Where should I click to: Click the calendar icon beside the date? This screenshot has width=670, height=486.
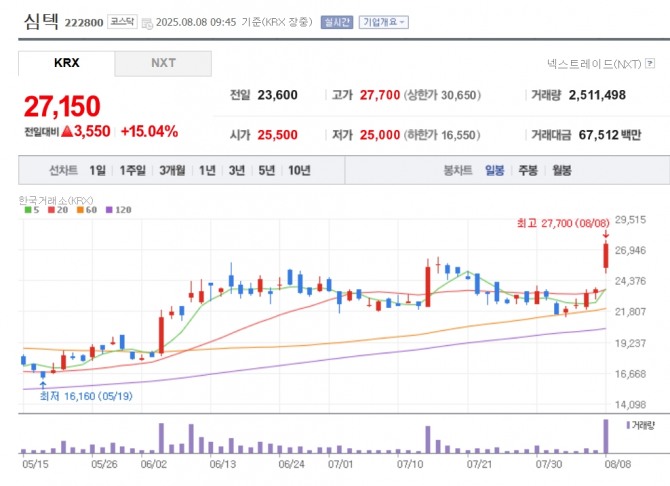coord(148,21)
